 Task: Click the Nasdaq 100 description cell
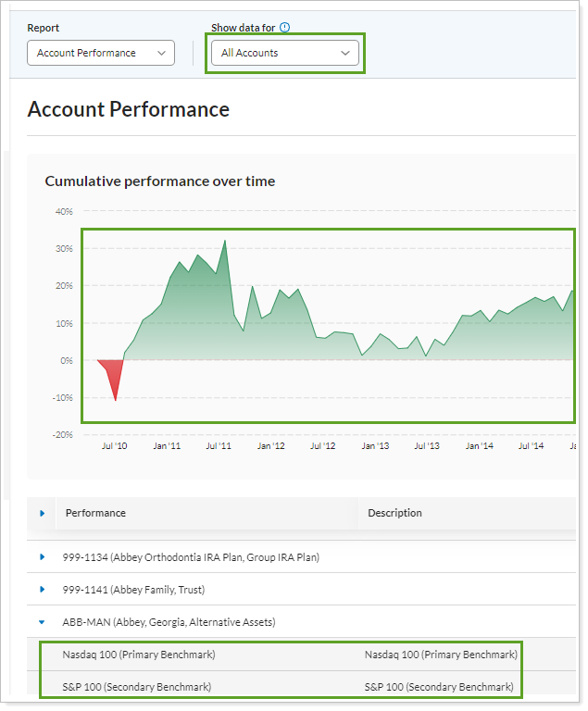(x=441, y=655)
